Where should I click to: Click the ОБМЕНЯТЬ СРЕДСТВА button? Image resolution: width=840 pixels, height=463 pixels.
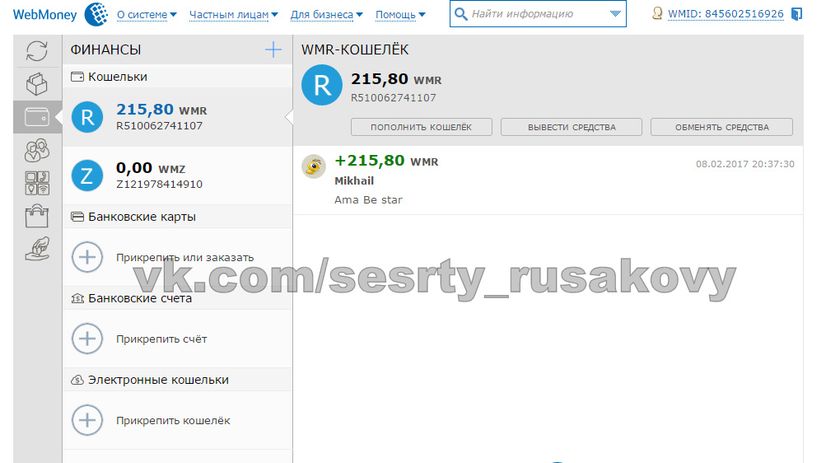pyautogui.click(x=722, y=127)
